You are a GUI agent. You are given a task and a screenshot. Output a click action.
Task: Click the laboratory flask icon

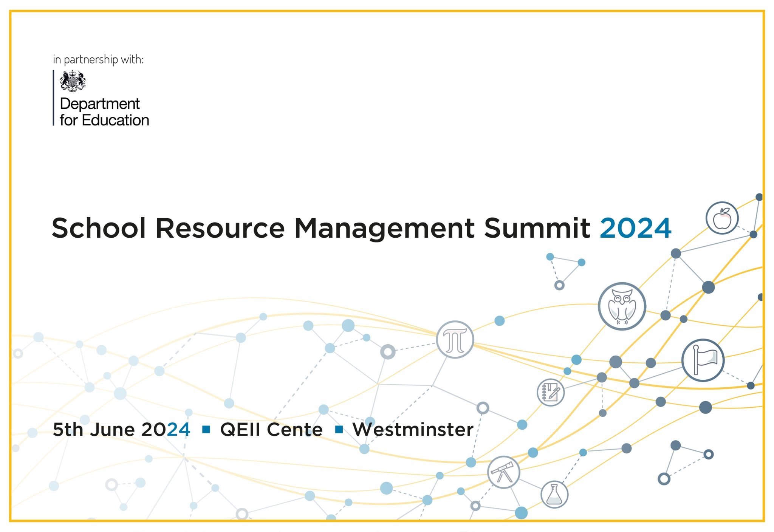(x=554, y=495)
